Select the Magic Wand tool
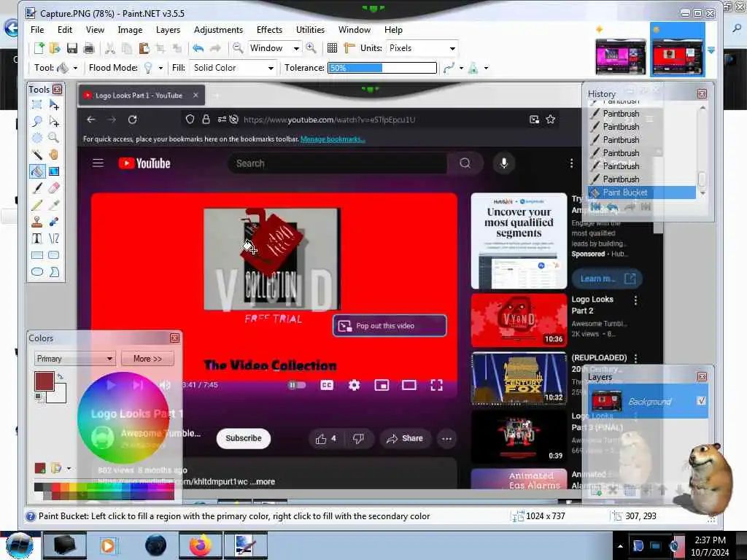747x560 pixels. coord(36,155)
